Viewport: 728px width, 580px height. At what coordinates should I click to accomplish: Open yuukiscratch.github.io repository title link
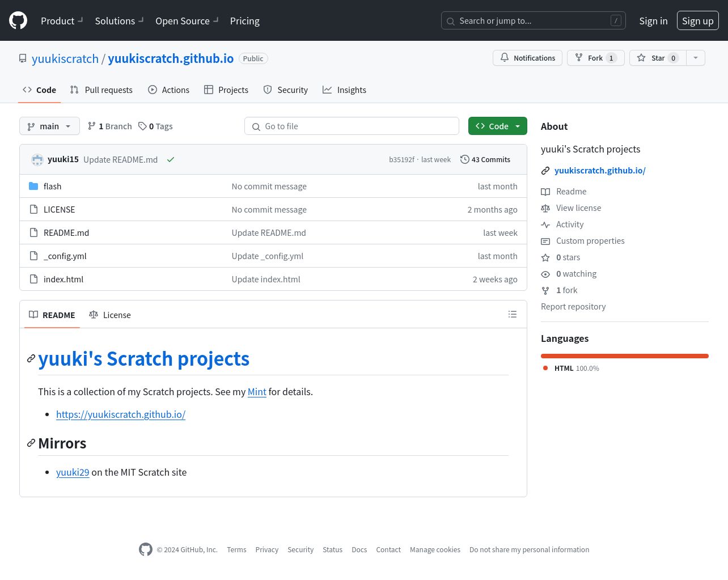tap(171, 58)
